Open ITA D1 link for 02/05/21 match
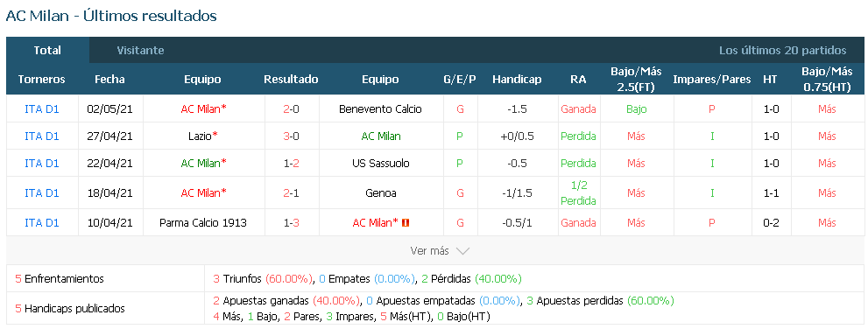 click(42, 108)
